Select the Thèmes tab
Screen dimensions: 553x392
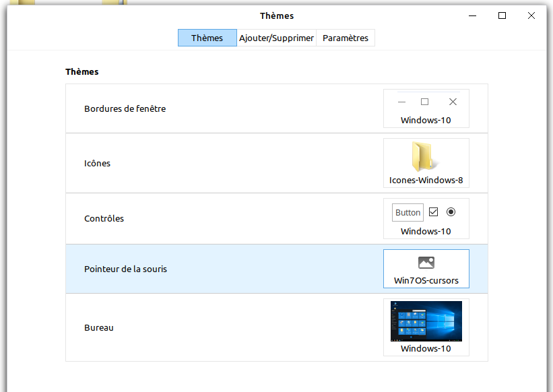pyautogui.click(x=207, y=38)
